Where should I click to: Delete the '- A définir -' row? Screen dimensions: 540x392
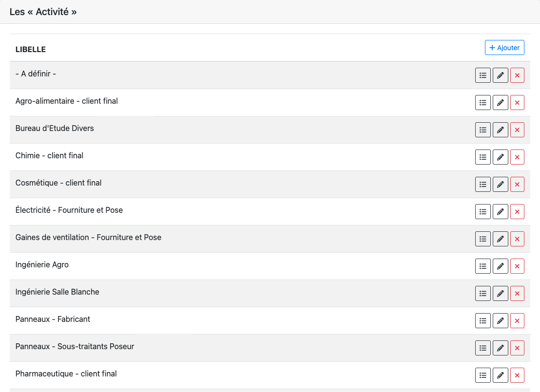tap(517, 75)
